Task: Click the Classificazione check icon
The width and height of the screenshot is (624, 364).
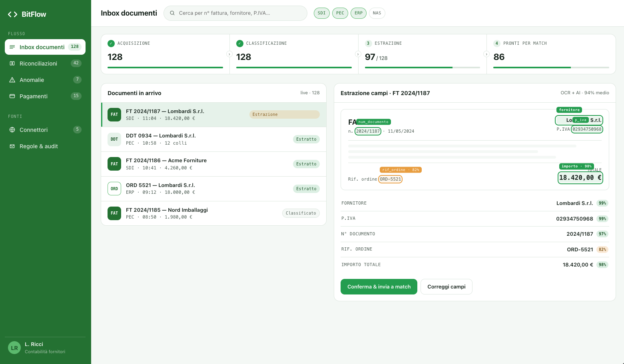Action: click(240, 44)
